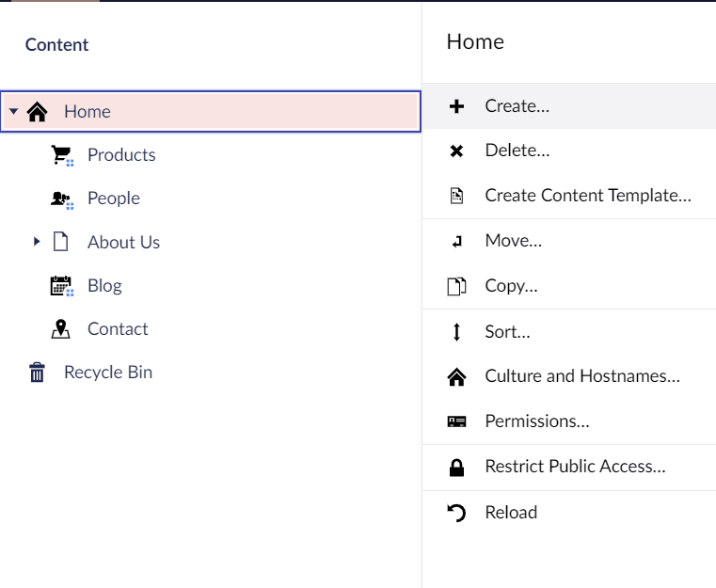Collapse the Home tree node arrow
This screenshot has height=588, width=716.
(x=14, y=111)
